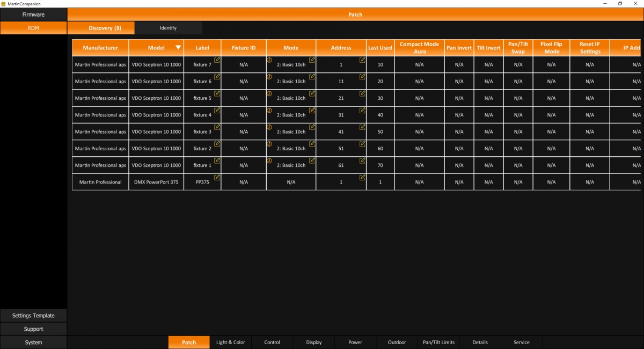Open the Details tab

[x=480, y=343]
